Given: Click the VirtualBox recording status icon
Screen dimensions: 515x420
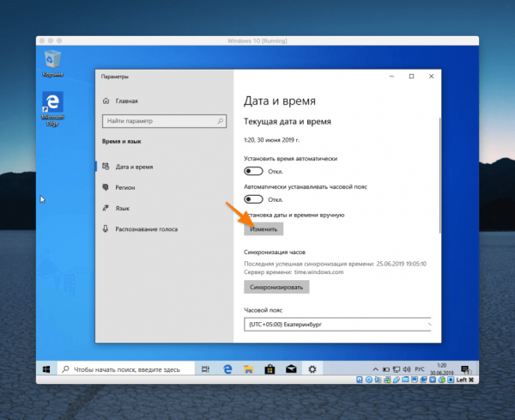Looking at the screenshot, I should [423, 380].
